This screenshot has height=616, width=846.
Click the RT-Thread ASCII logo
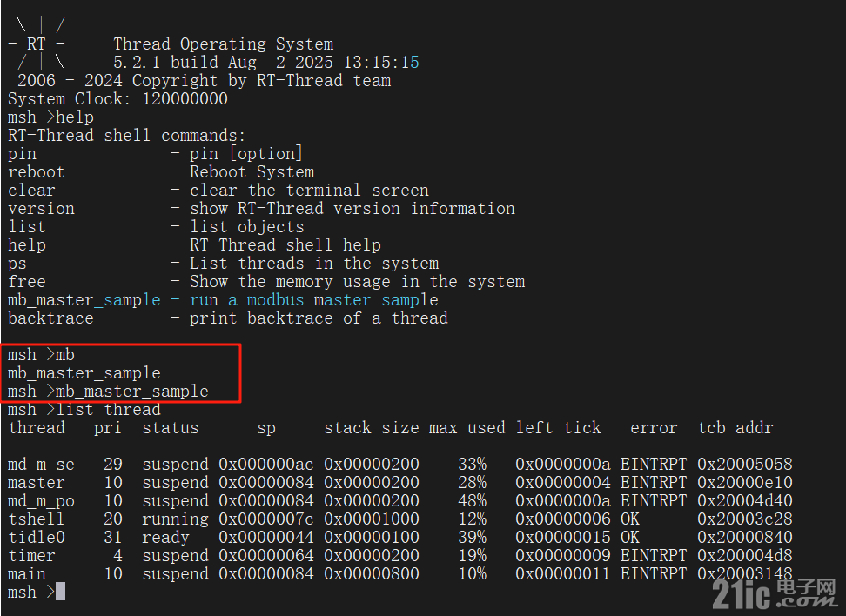point(37,44)
